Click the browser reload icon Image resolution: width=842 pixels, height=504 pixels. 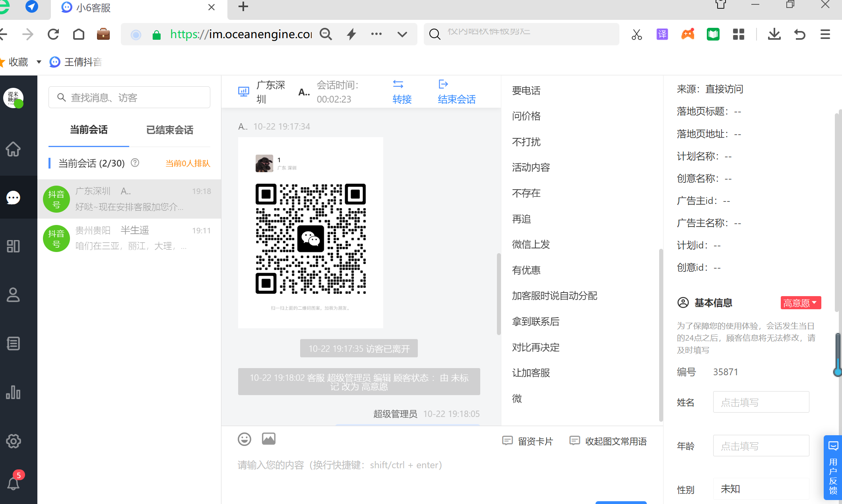point(53,35)
